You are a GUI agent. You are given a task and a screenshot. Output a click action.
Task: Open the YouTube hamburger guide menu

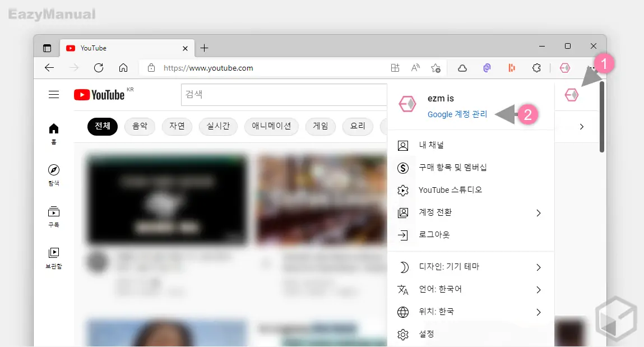coord(54,95)
